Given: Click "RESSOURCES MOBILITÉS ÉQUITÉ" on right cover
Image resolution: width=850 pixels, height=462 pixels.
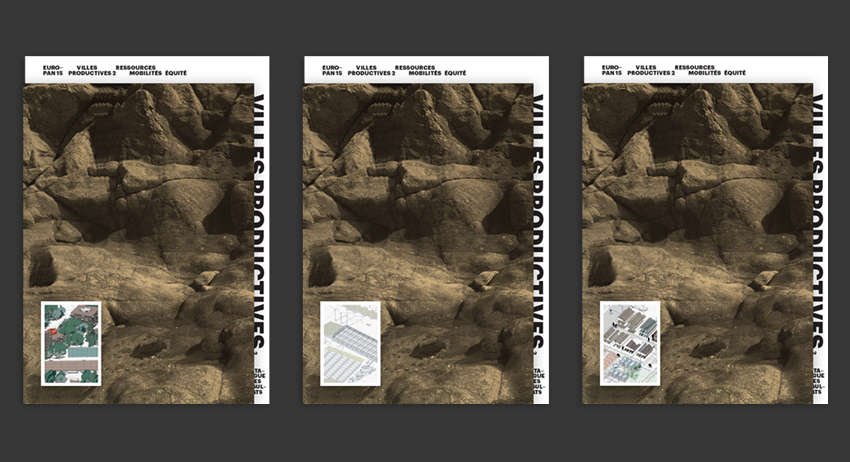Looking at the screenshot, I should tap(711, 70).
